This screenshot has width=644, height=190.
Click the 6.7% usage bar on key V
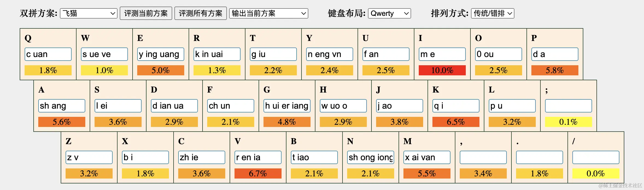pos(258,173)
